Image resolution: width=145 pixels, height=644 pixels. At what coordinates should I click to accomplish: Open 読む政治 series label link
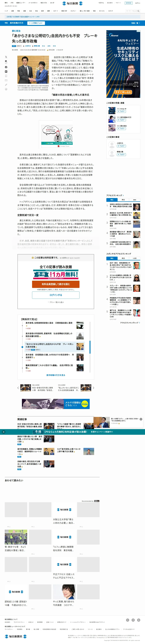point(16,31)
